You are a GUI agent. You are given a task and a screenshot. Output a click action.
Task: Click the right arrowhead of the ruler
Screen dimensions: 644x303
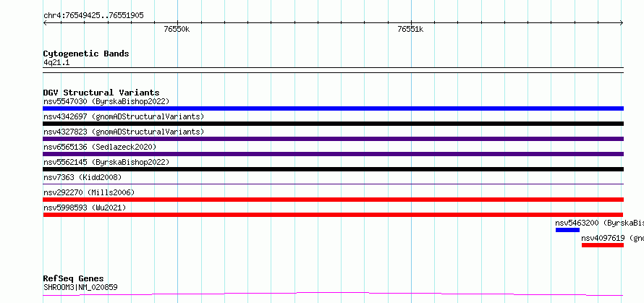pos(621,23)
